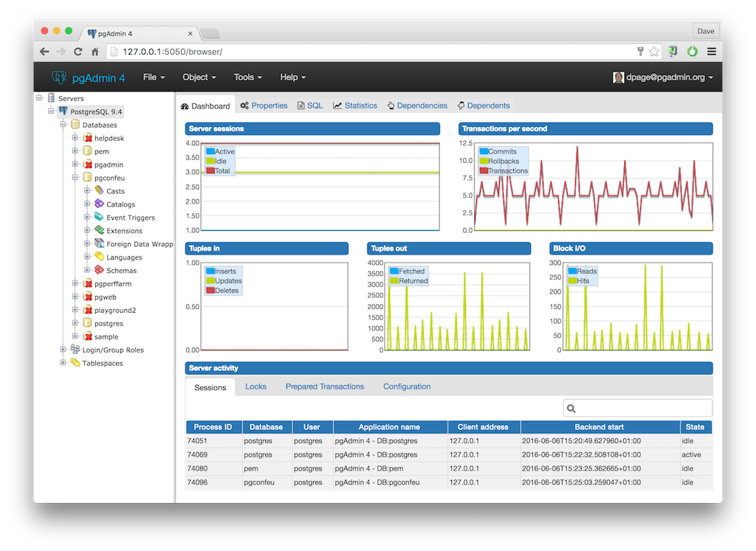The width and height of the screenshot is (756, 551).
Task: Open the Configuration activity tab
Action: [x=407, y=387]
